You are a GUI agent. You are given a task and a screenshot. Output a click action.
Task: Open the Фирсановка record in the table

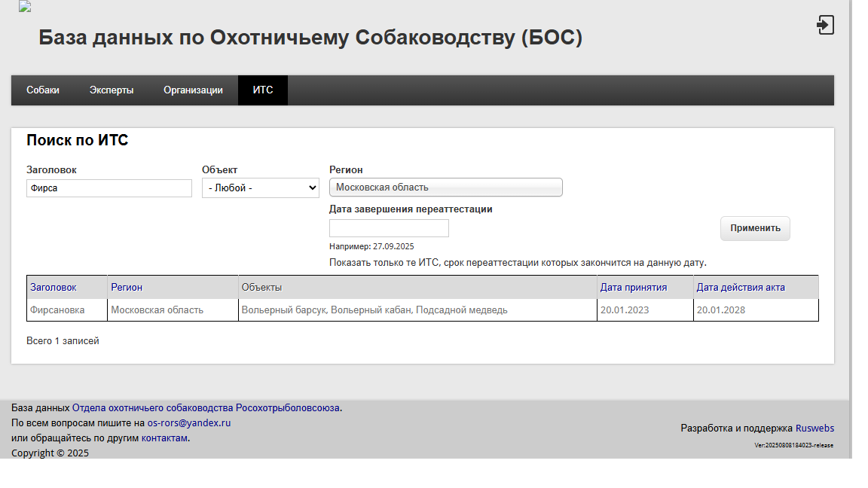click(57, 310)
